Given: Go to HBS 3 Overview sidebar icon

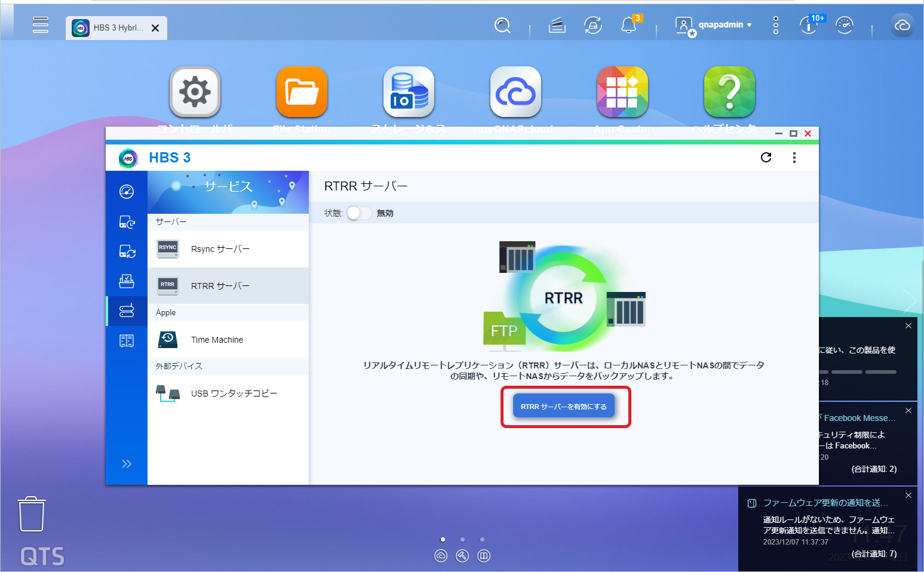Looking at the screenshot, I should (127, 192).
